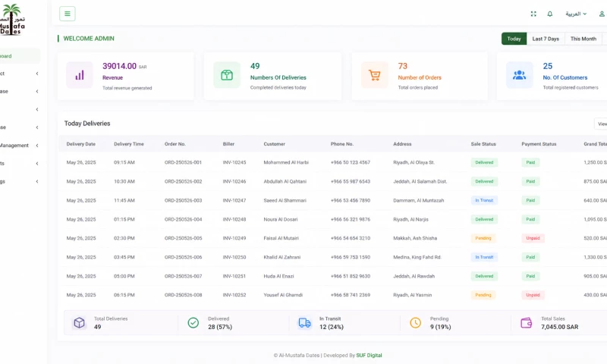Click address Medina, King Fahd Rd.
The image size is (607, 364).
[x=417, y=257]
